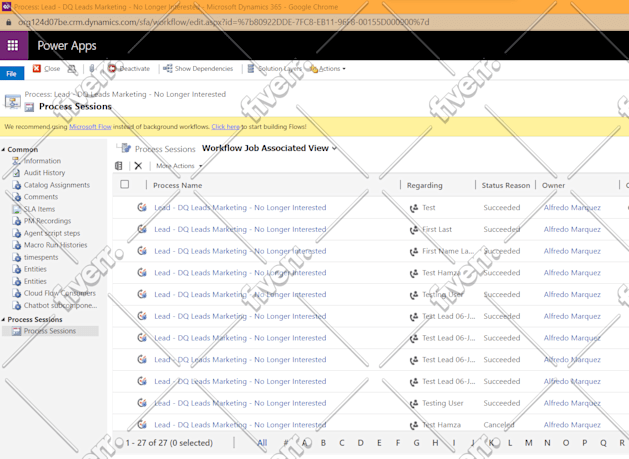Viewport: 629px width, 459px height.
Task: Filter list by letter Q
Action: pyautogui.click(x=603, y=443)
